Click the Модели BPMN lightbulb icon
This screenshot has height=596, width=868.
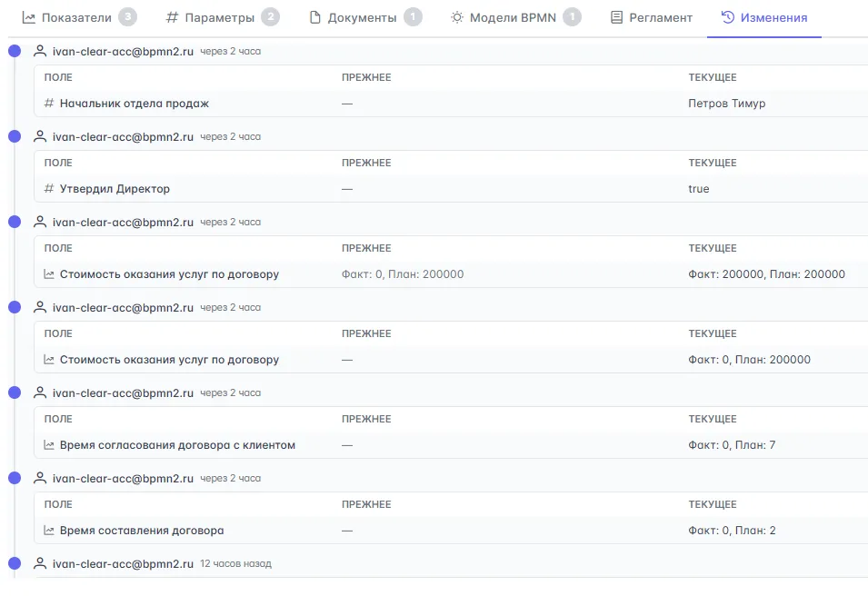[456, 17]
